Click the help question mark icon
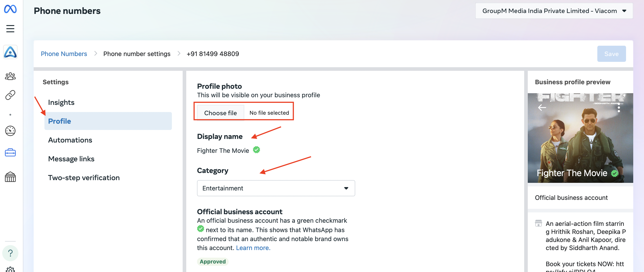The width and height of the screenshot is (644, 272). [x=10, y=253]
